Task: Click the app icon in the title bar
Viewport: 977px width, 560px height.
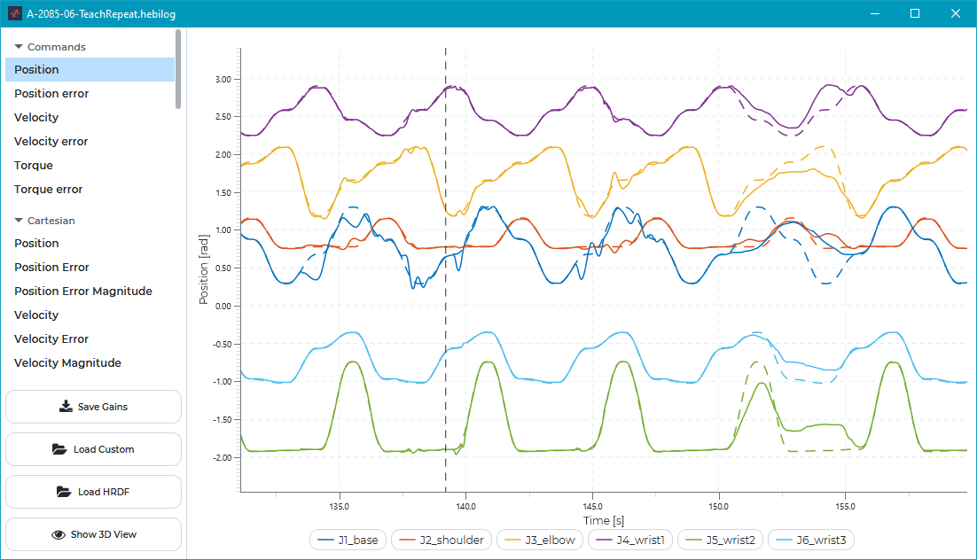Action: click(15, 13)
